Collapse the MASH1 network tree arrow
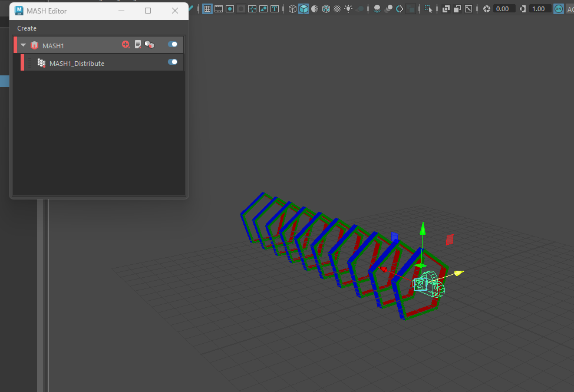Viewport: 574px width, 392px height. pos(24,45)
